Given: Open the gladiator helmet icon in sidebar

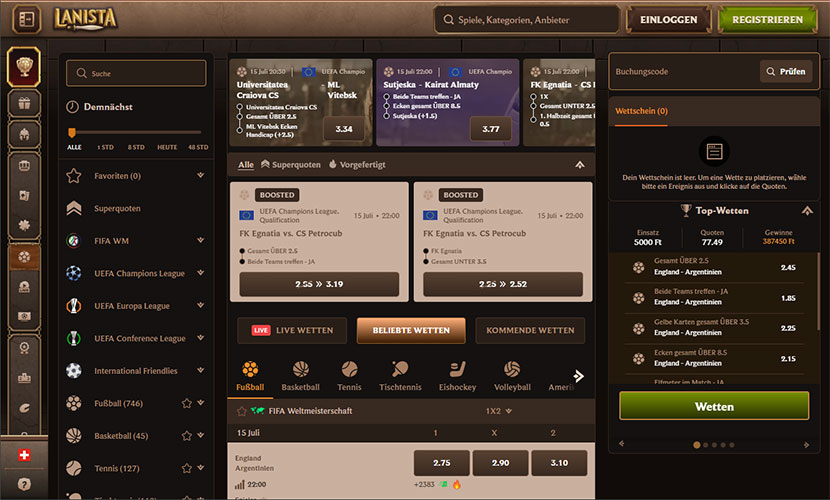Looking at the screenshot, I should 24,134.
